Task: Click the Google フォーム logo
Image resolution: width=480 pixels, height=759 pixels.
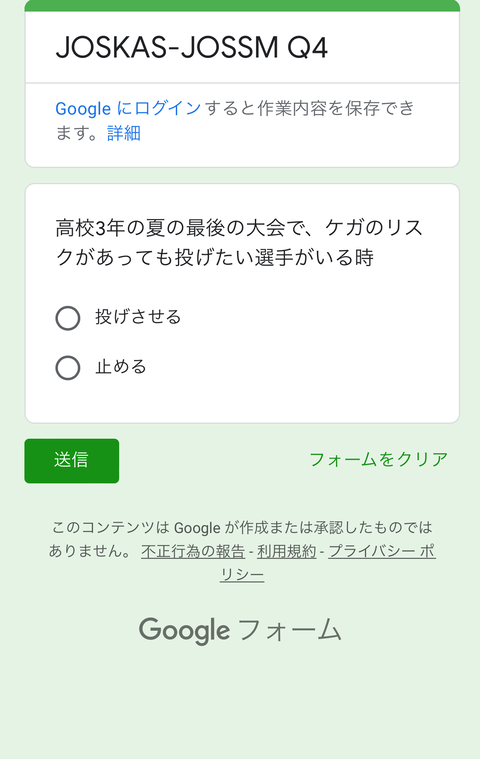Action: [240, 630]
